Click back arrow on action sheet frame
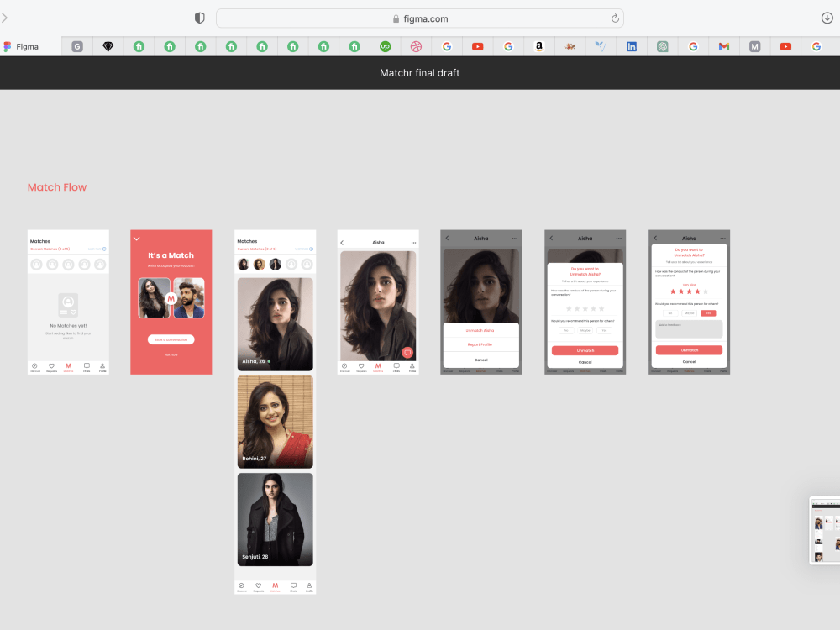This screenshot has height=630, width=840. tap(447, 238)
